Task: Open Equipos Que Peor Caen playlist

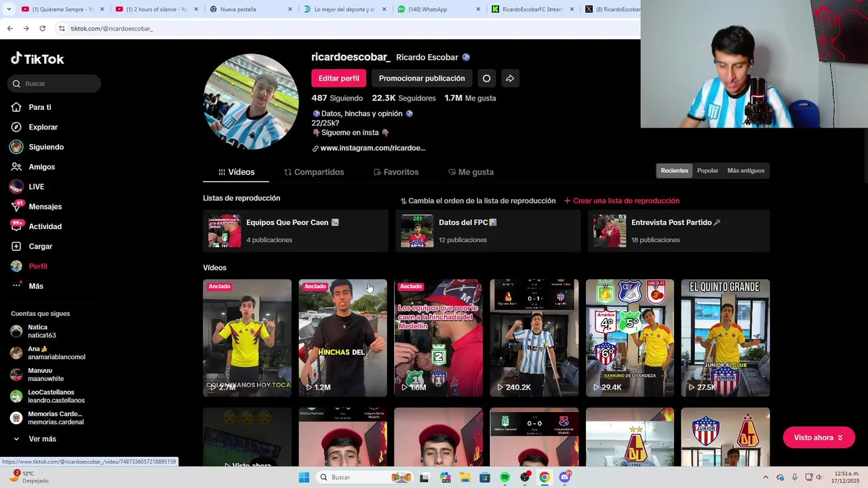Action: (295, 231)
